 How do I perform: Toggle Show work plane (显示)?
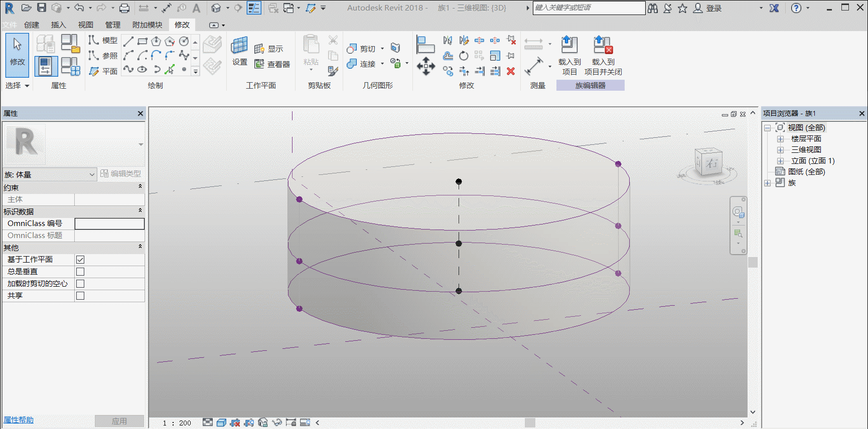coord(269,49)
